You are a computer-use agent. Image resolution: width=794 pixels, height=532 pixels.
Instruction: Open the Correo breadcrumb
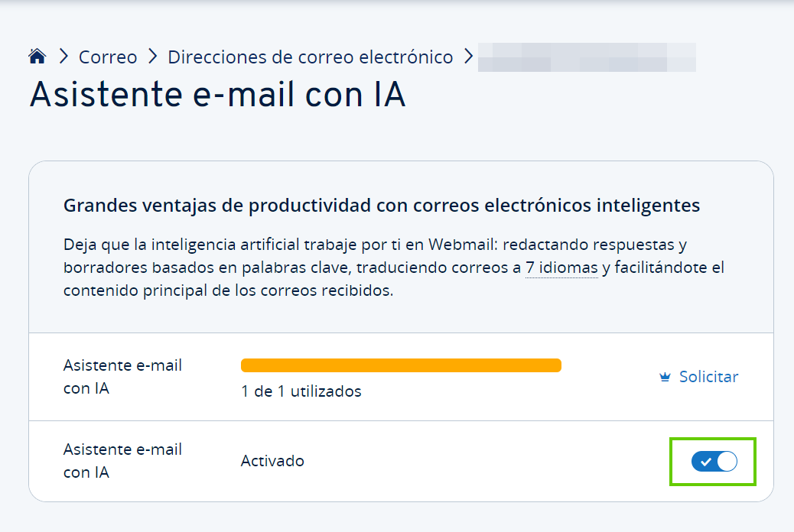(x=108, y=57)
